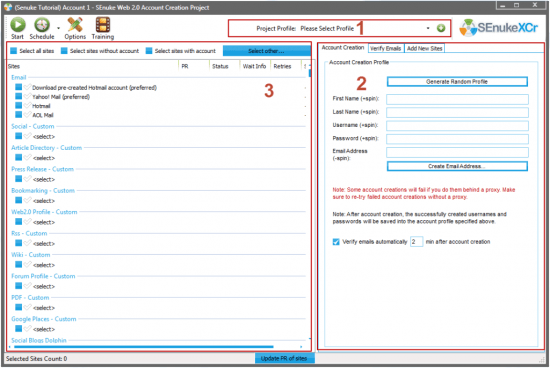Screen dimensions: 550x368
Task: Select <select> row under Press Release - Custom
Action: point(44,179)
